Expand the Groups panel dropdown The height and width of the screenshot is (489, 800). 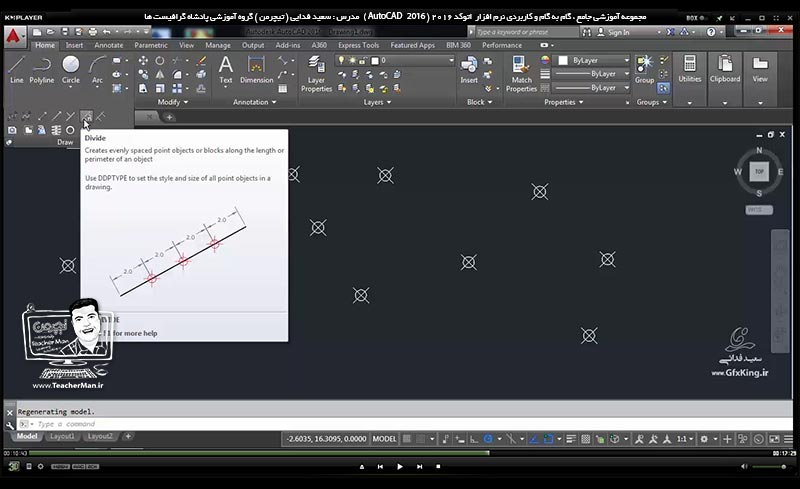click(x=652, y=102)
